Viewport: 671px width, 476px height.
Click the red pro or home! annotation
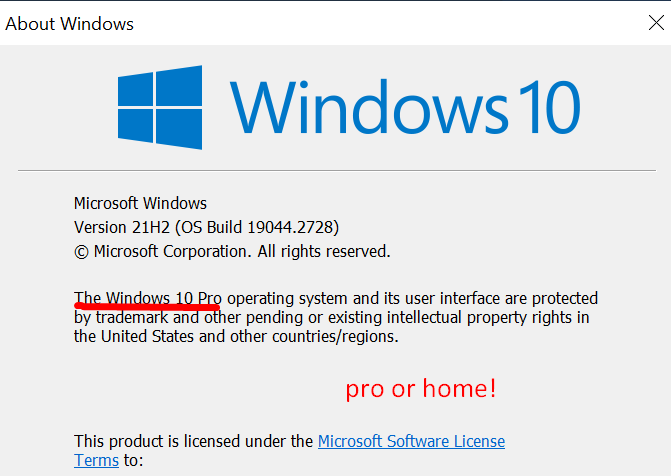pyautogui.click(x=421, y=389)
